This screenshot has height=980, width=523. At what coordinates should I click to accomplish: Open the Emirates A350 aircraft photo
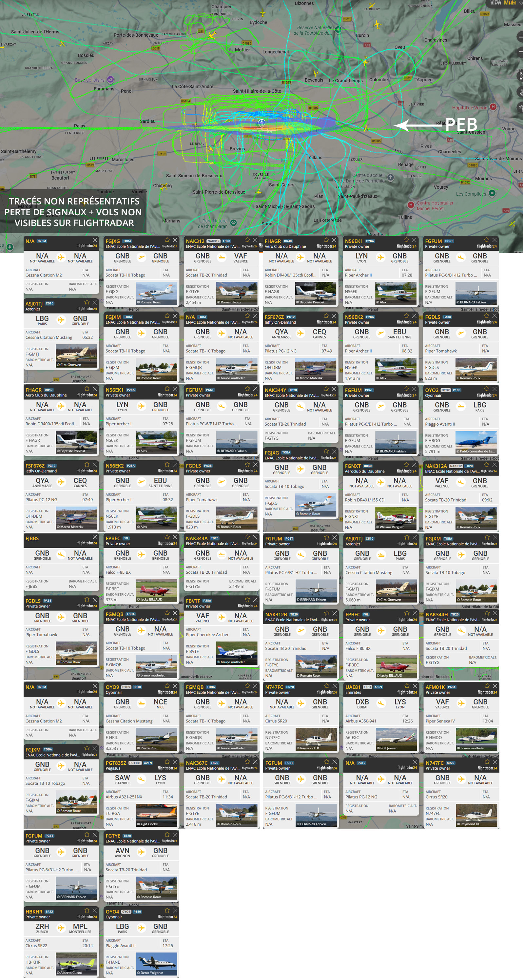pyautogui.click(x=396, y=740)
